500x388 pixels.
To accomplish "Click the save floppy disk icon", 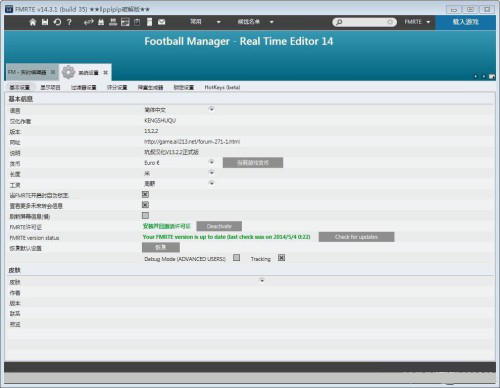I will [45, 22].
